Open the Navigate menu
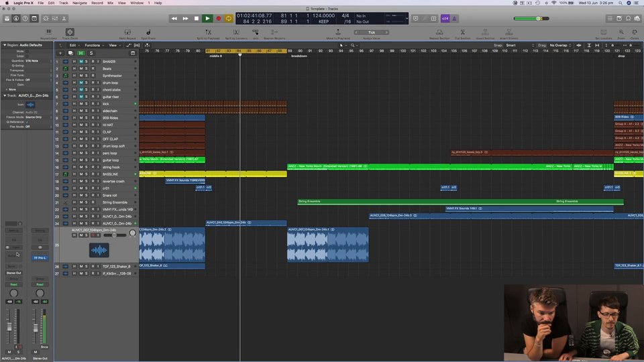Image resolution: width=644 pixels, height=362 pixels. pos(80,3)
